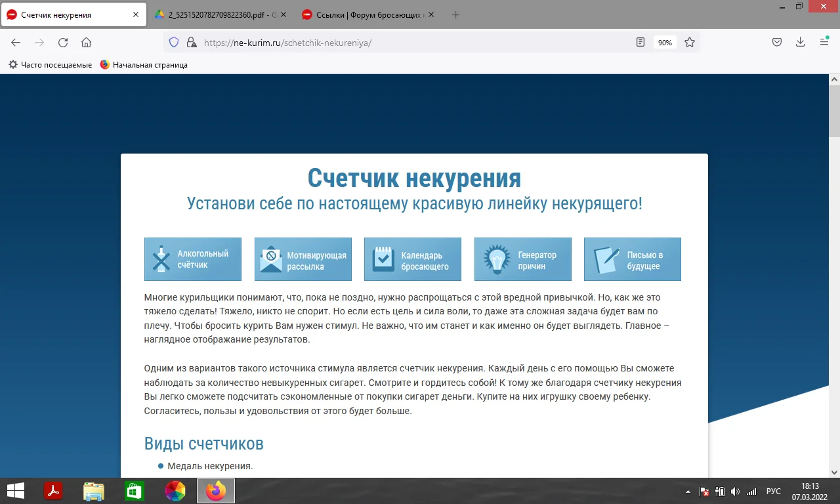Open the Downloads icon in toolbar

(x=800, y=41)
